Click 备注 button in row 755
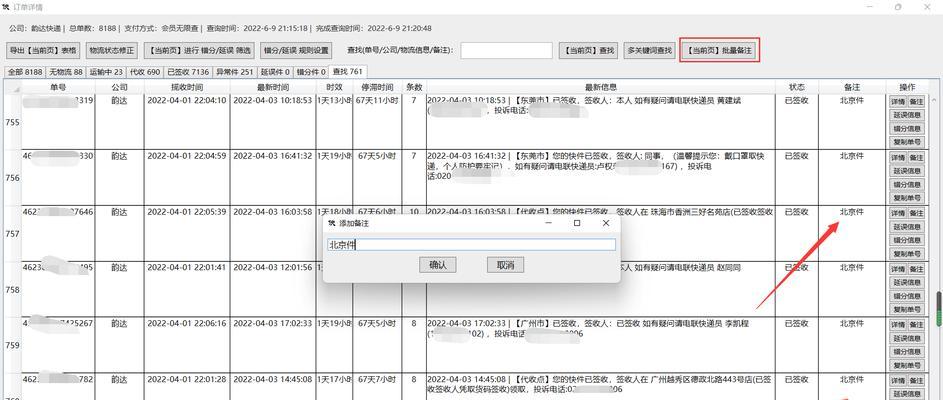The height and width of the screenshot is (400, 943). point(916,101)
